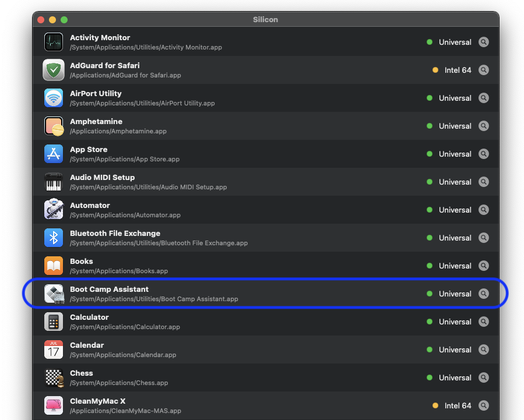Screen dimensions: 524x420
Task: Click the Chess app icon
Action: point(54,377)
